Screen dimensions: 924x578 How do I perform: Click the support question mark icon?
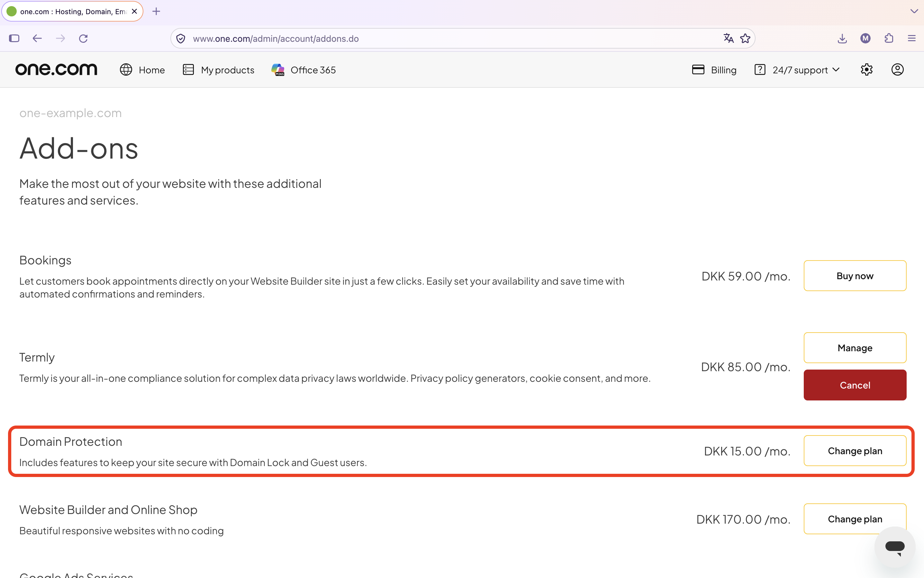click(x=760, y=69)
